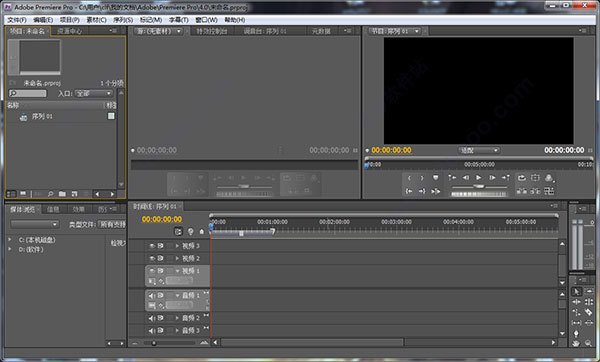Expand track 视频 3
The height and width of the screenshot is (362, 600).
tap(177, 246)
